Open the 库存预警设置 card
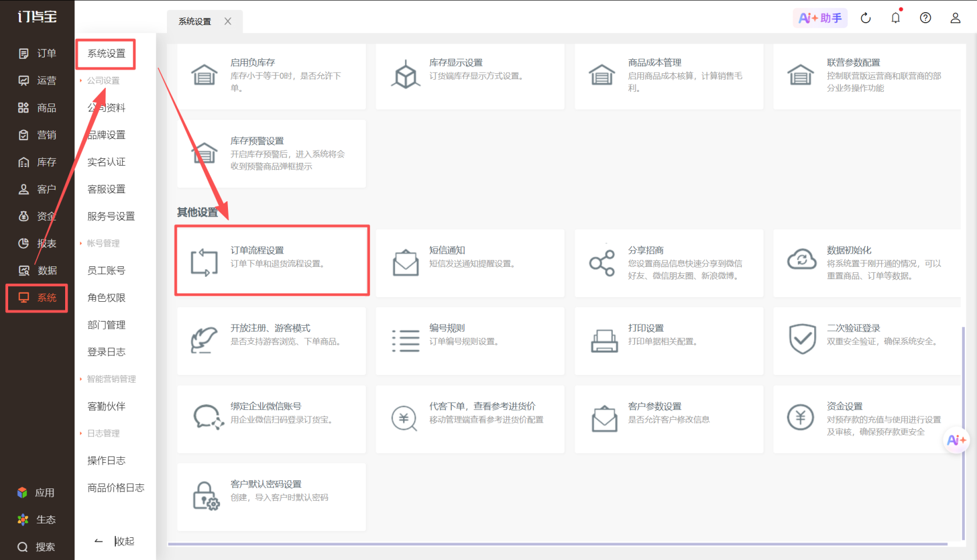977x560 pixels. (272, 154)
